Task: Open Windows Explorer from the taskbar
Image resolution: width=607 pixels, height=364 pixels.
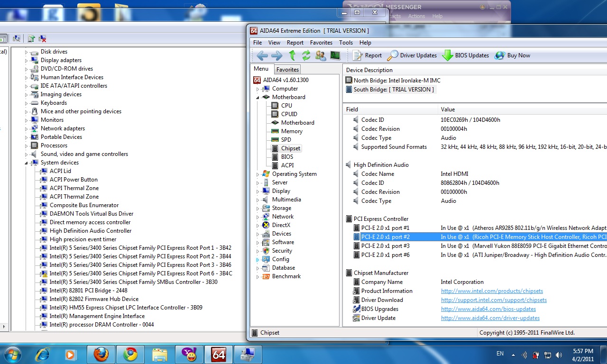Action: 160,354
